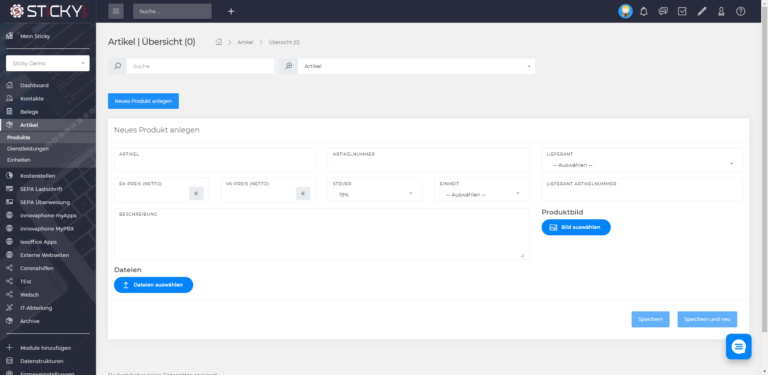The width and height of the screenshot is (768, 375).
Task: Open the live chat bubble widget
Action: coord(739,347)
